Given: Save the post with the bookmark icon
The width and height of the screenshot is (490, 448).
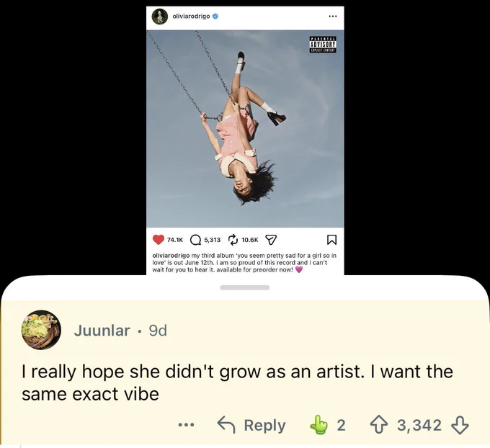Looking at the screenshot, I should [x=331, y=240].
